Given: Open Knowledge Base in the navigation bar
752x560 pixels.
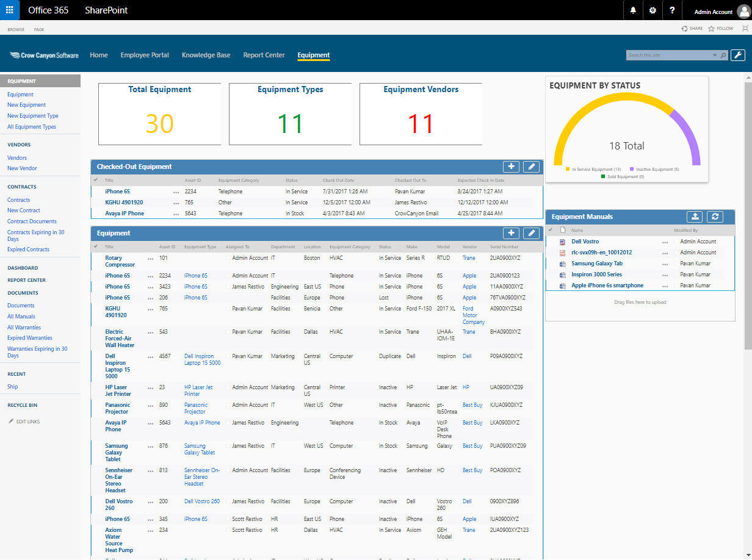Looking at the screenshot, I should coord(206,55).
